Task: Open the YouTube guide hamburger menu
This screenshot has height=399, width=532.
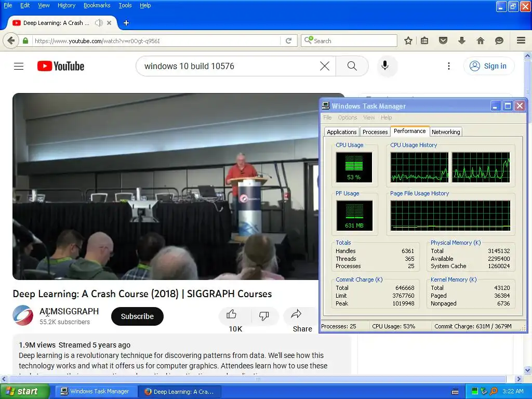Action: click(x=19, y=66)
